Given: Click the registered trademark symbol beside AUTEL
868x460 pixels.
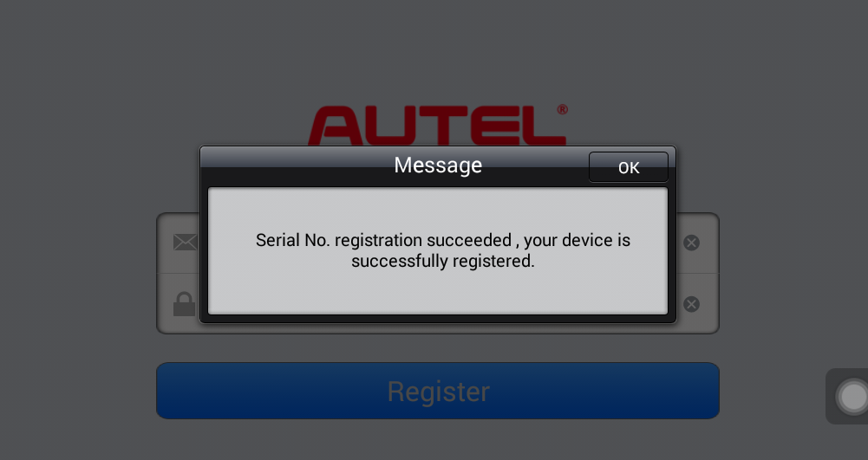Looking at the screenshot, I should tap(562, 109).
